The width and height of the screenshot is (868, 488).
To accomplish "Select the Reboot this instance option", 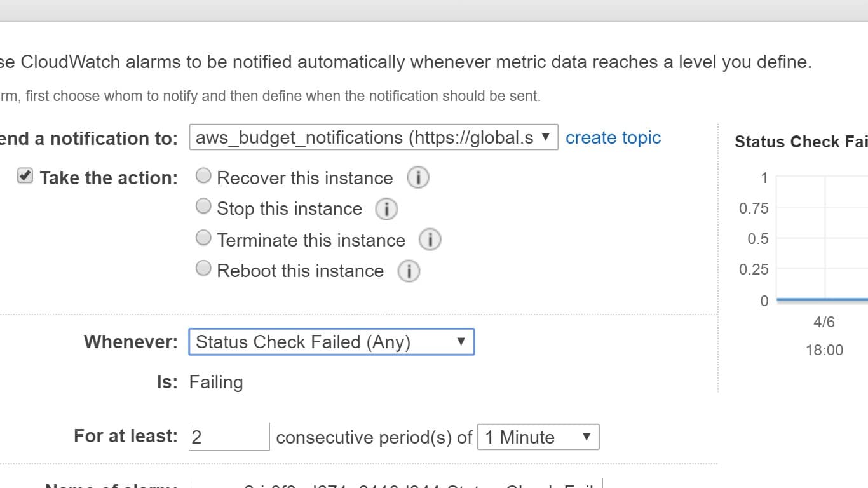I will (203, 268).
